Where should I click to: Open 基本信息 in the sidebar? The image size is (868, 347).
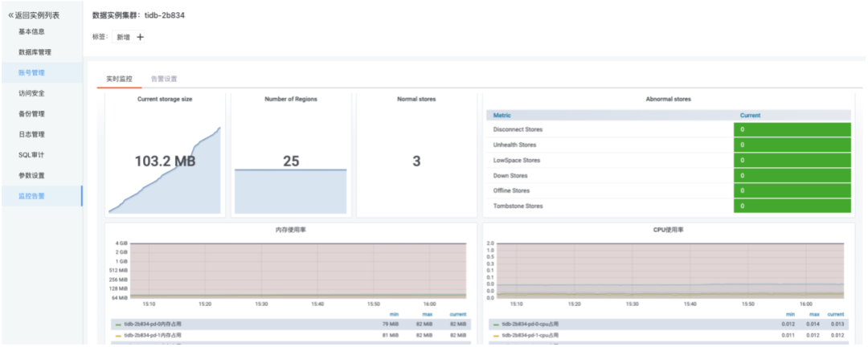(x=31, y=31)
